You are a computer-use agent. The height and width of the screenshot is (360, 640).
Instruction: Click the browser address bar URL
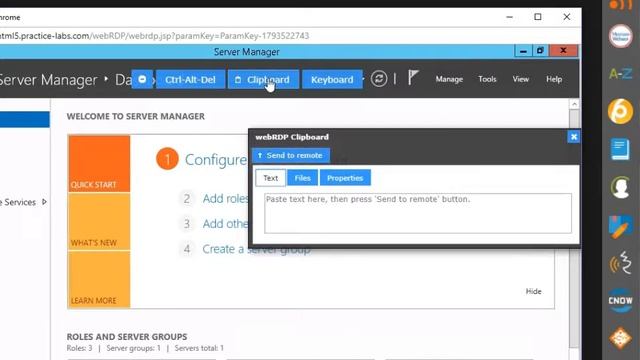tap(154, 36)
